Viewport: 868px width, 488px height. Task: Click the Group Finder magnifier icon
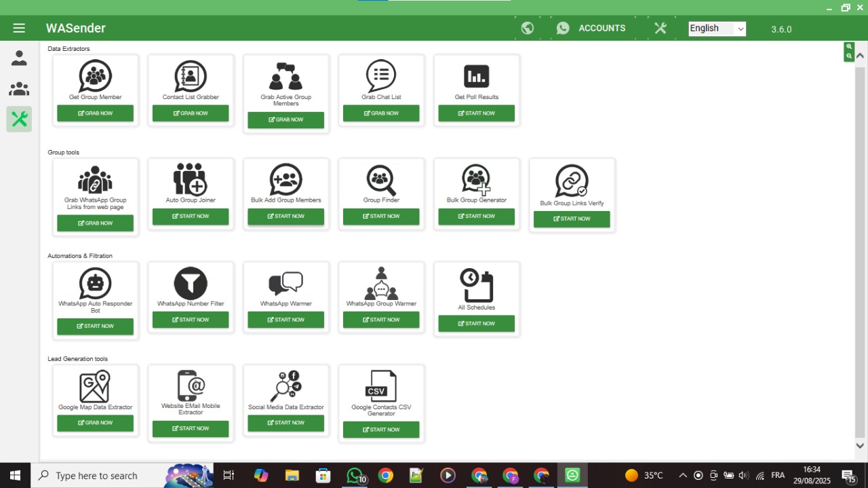(x=381, y=180)
